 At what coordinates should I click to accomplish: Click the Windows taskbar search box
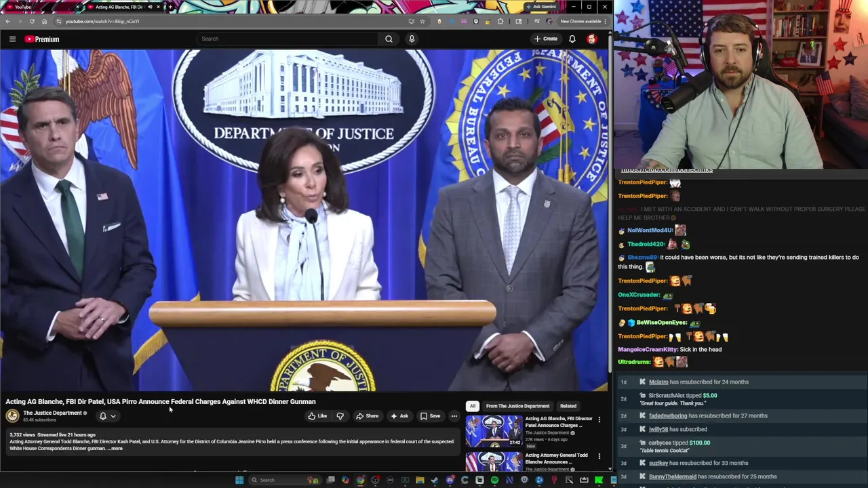[x=285, y=480]
